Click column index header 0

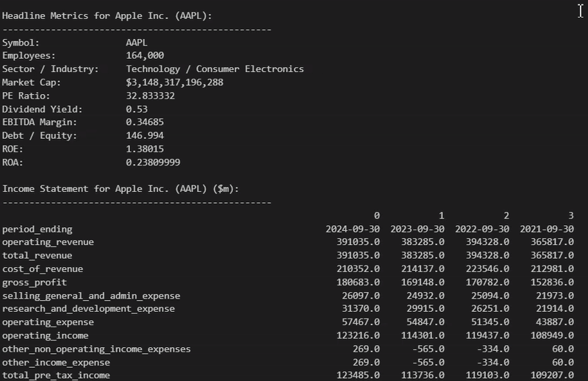(x=377, y=216)
